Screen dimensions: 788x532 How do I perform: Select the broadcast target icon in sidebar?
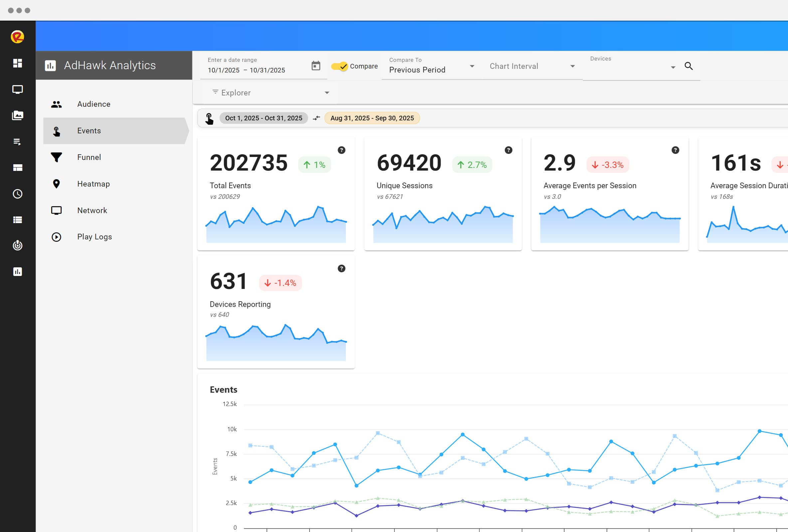pos(18,245)
